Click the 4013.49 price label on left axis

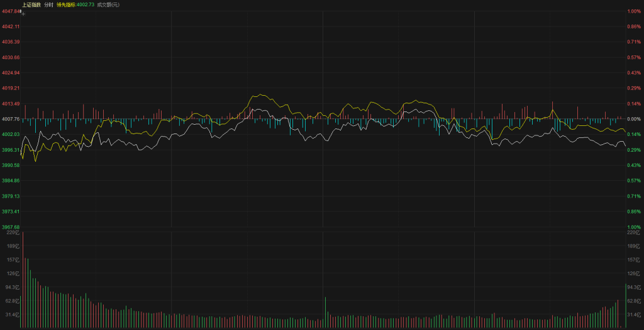pyautogui.click(x=11, y=103)
